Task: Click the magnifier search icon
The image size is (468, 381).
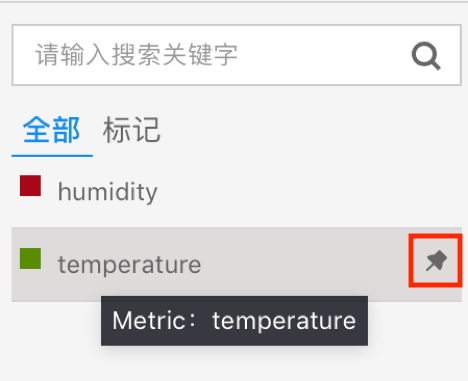Action: click(x=426, y=56)
